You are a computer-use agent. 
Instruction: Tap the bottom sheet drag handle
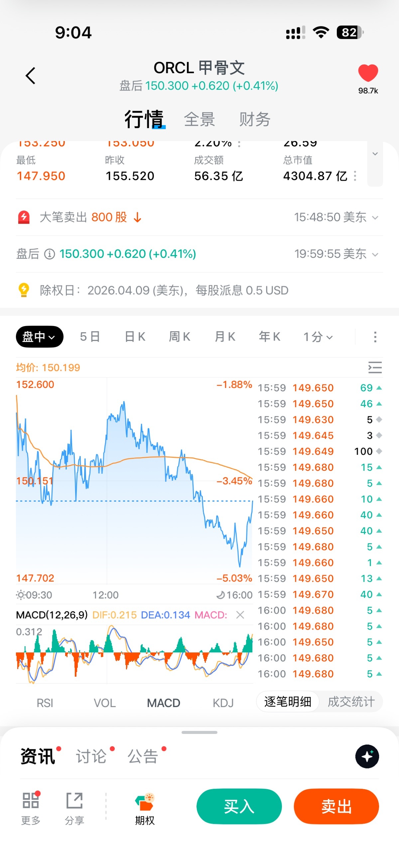[199, 732]
